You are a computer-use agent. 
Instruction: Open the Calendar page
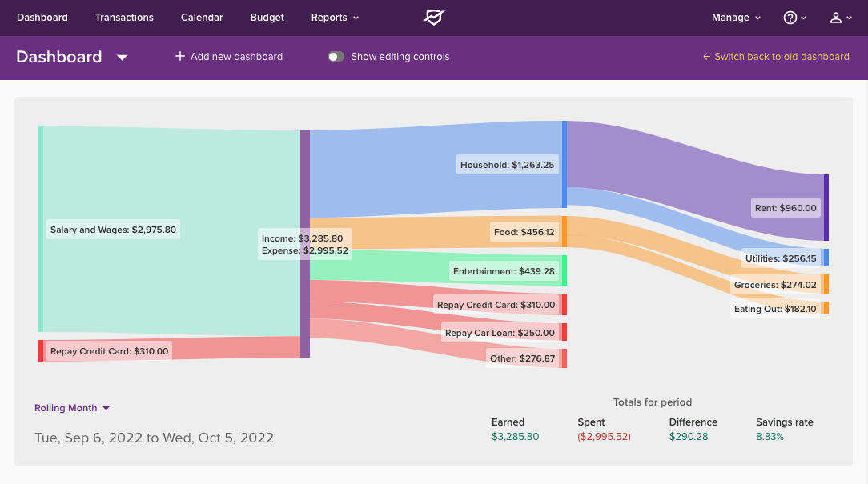(202, 18)
